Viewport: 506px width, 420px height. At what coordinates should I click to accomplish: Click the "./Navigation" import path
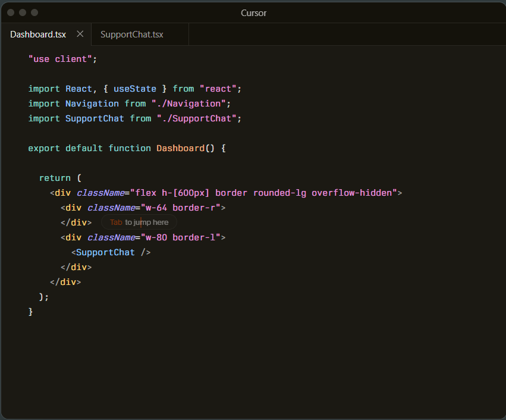coord(188,104)
